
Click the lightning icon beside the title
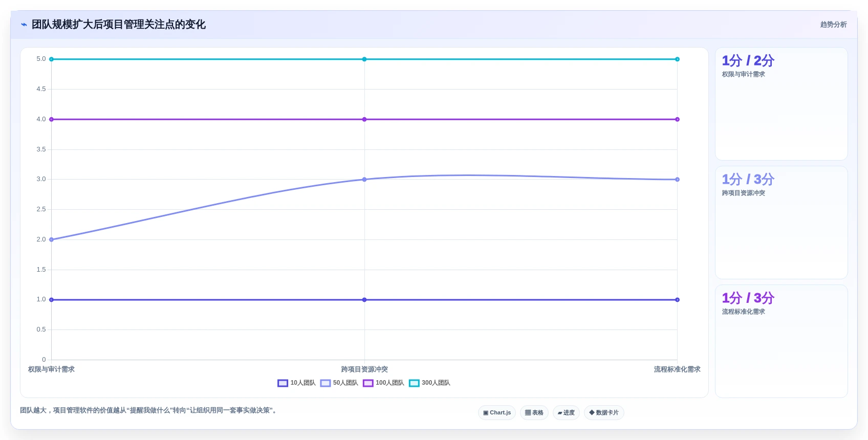coord(24,25)
